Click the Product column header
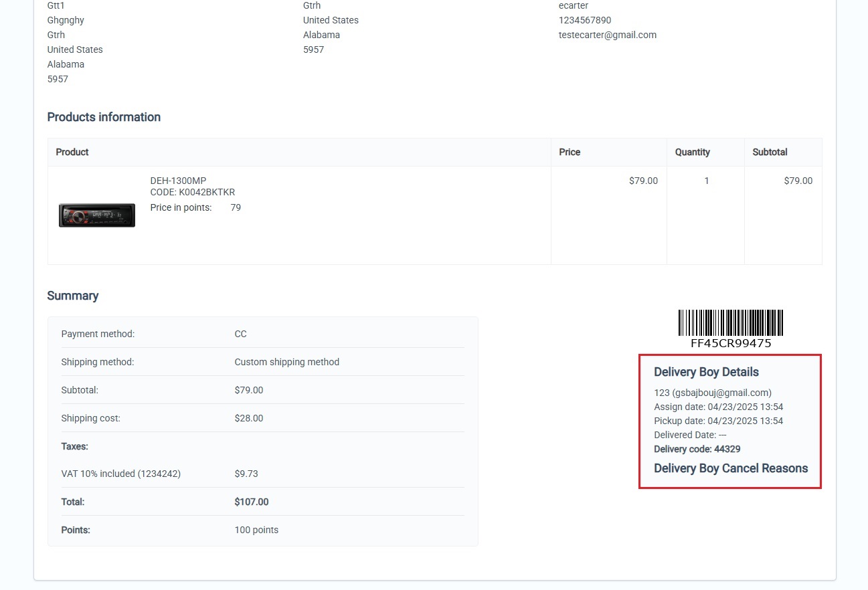The image size is (868, 590). coord(72,152)
